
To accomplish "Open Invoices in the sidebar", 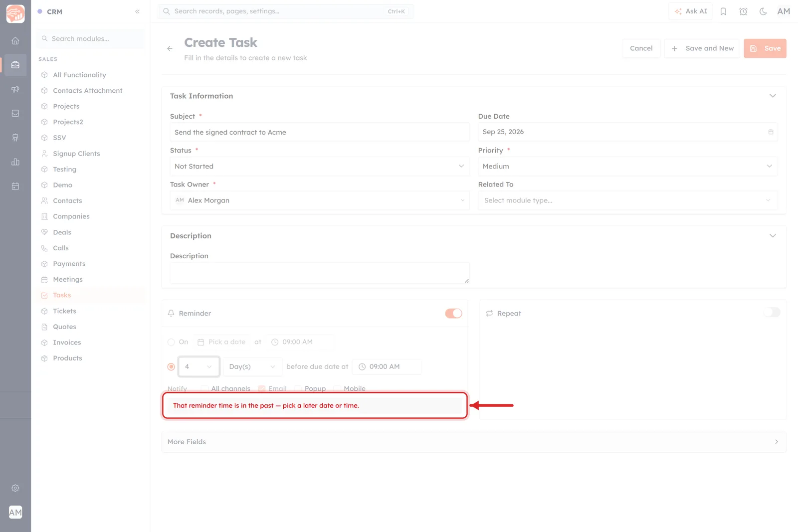I will [67, 343].
